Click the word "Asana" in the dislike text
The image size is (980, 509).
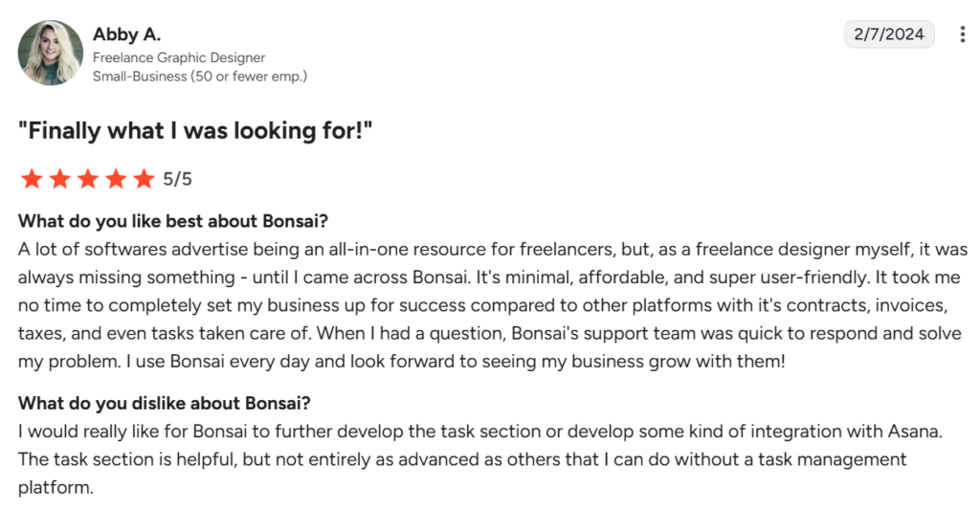click(x=915, y=431)
